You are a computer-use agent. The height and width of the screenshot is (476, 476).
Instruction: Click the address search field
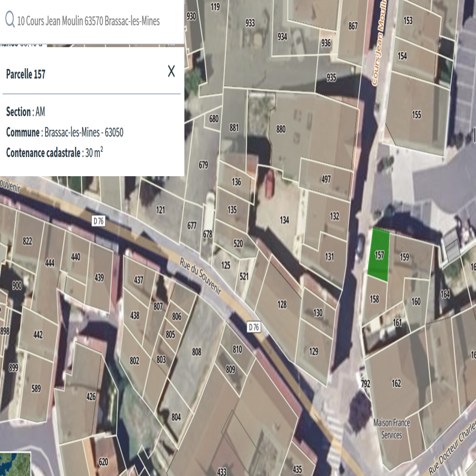(x=89, y=21)
